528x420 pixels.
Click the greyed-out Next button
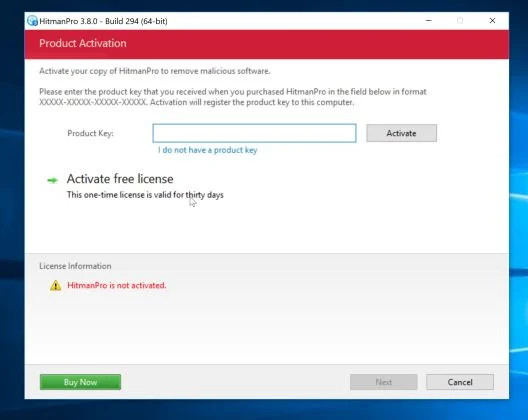point(384,382)
